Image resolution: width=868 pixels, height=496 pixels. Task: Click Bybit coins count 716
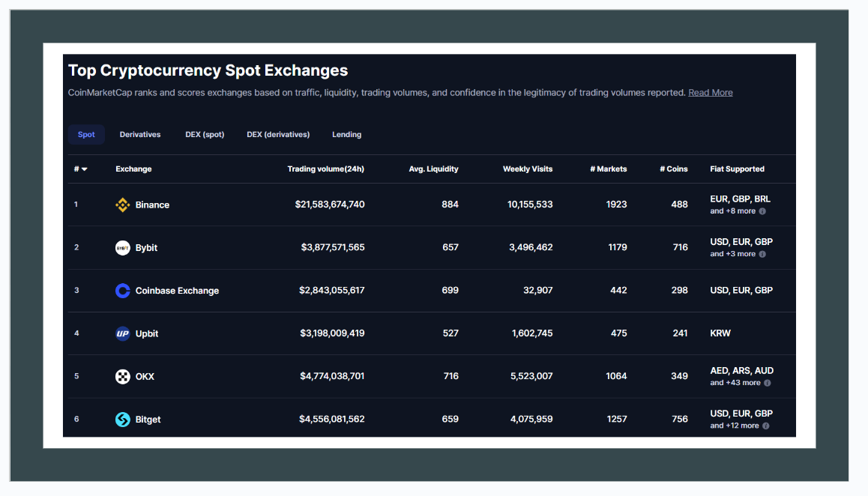pyautogui.click(x=681, y=247)
